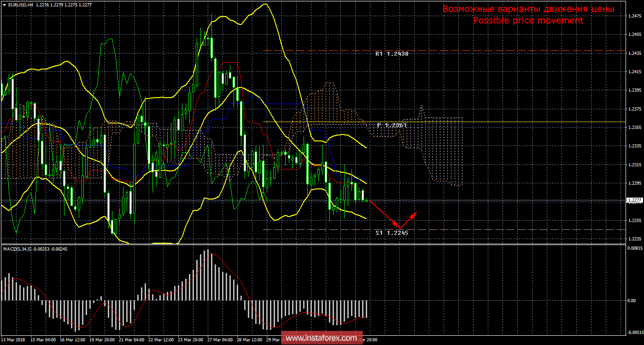Click the 'Possible price movement' heading
Screen dimensions: 644x345
tap(528, 21)
